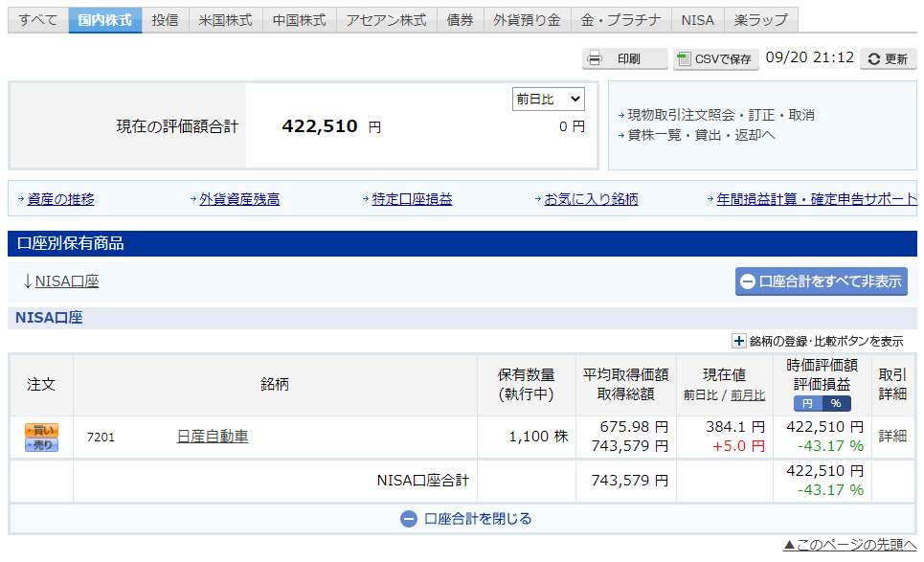The image size is (924, 562).
Task: Switch to the 投信 tab
Action: pyautogui.click(x=165, y=20)
